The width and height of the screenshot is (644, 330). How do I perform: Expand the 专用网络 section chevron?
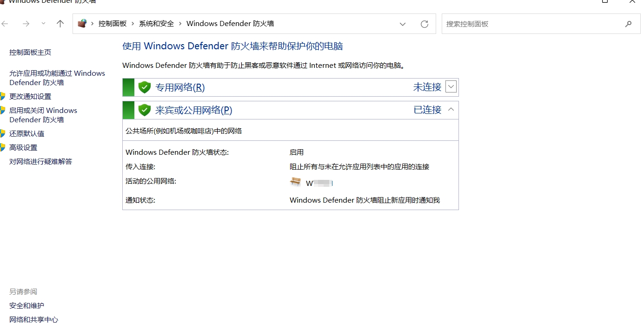(451, 86)
